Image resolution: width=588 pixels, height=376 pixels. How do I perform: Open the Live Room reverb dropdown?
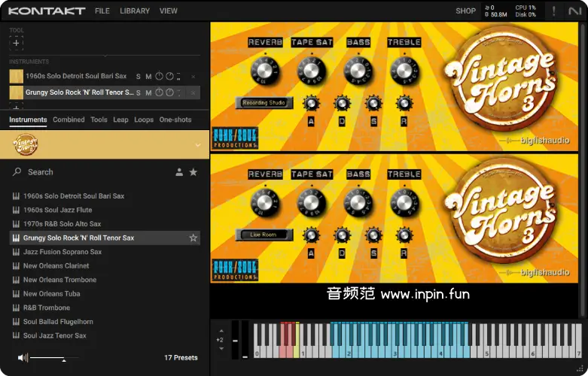[x=264, y=235]
